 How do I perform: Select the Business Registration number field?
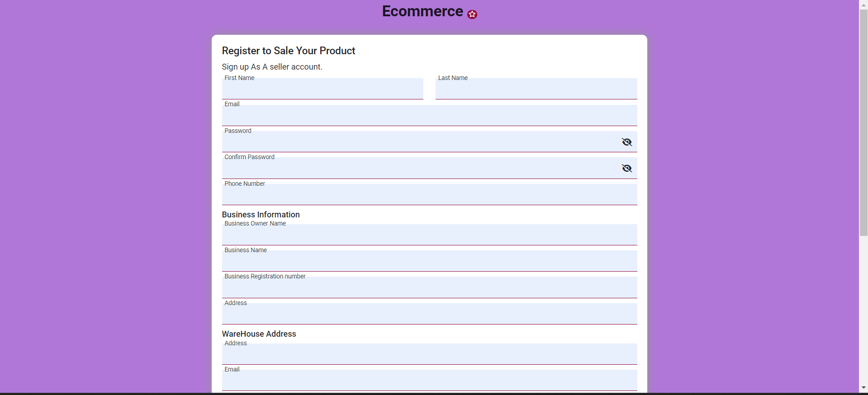tap(429, 288)
